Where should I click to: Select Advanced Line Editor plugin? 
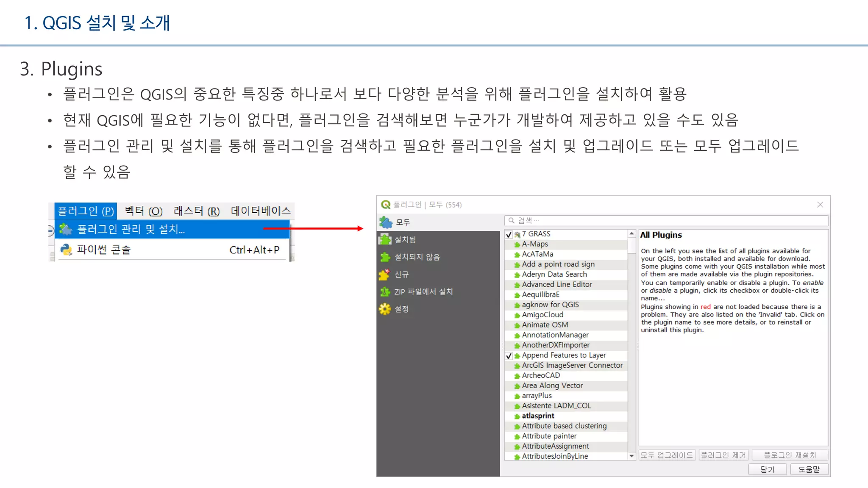(x=566, y=285)
